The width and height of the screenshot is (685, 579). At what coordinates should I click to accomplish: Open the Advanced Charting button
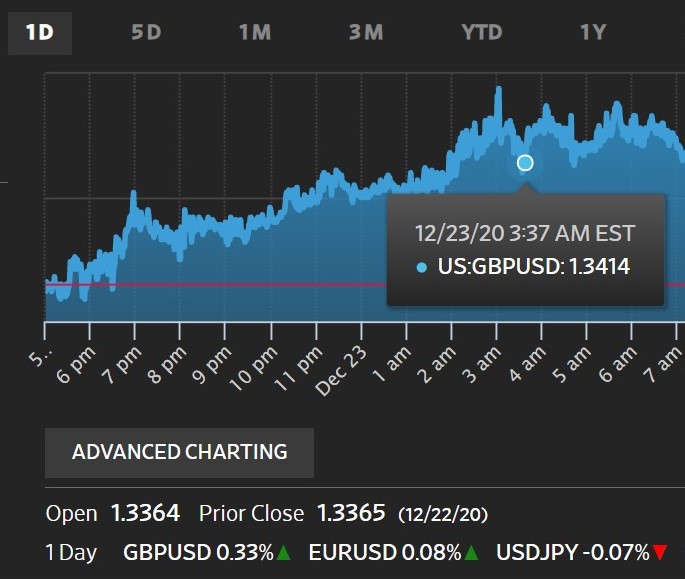tap(179, 452)
